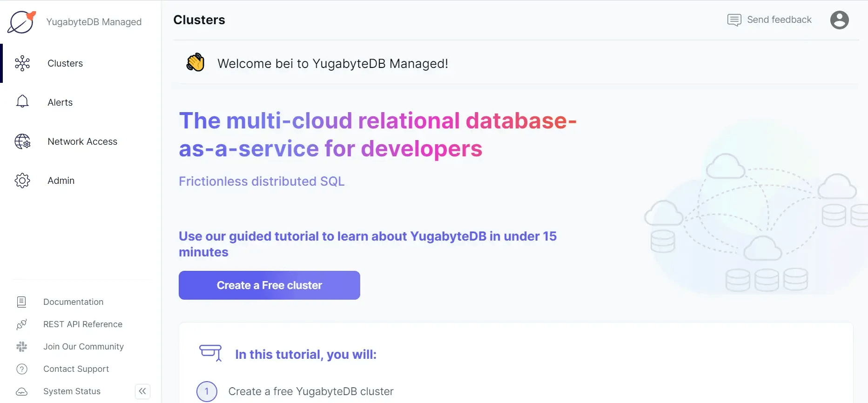This screenshot has width=868, height=403.
Task: Click the YugabyteDB Managed brand text
Action: [94, 22]
